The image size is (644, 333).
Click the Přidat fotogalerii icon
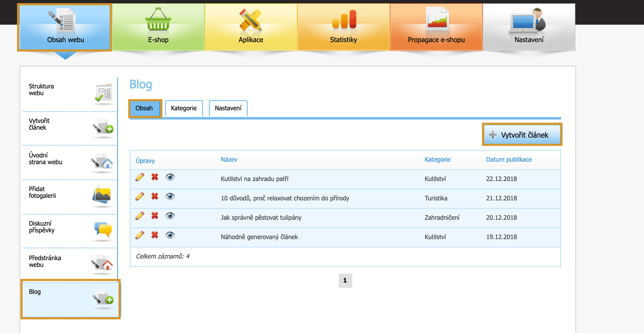(x=102, y=196)
